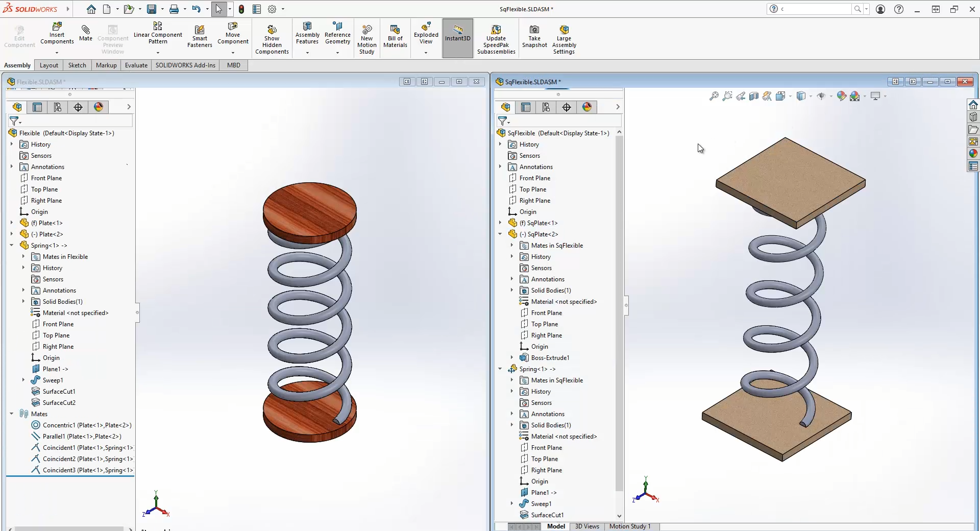Select the Mate tool

point(86,32)
